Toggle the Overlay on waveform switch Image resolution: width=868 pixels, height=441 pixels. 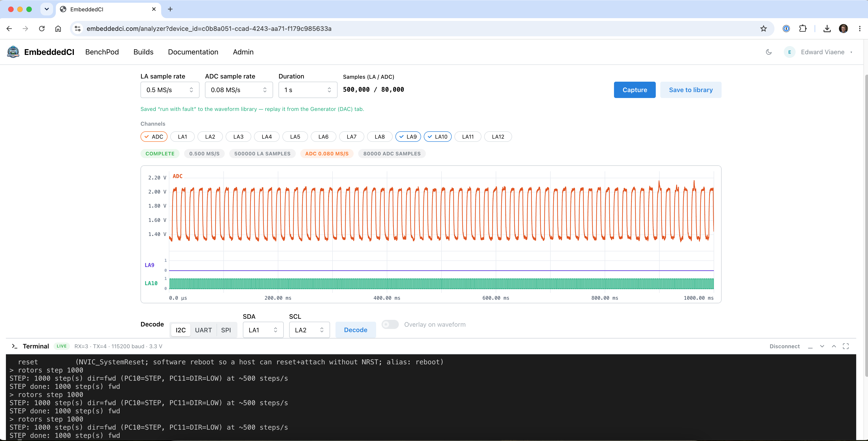(x=390, y=325)
